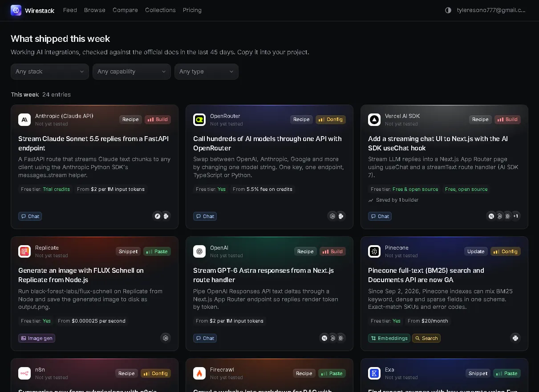Go to the Feed nav item
539x392 pixels.
click(70, 10)
